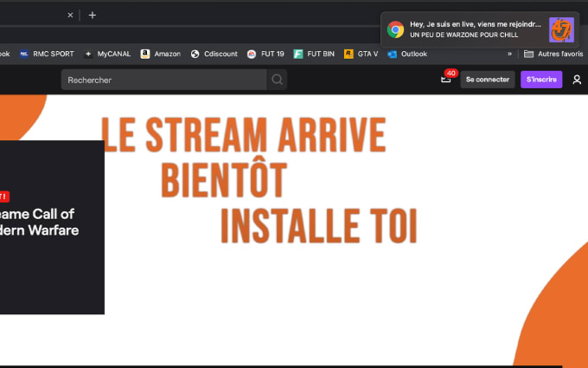Viewport: 588px width, 368px height.
Task: Click the Se connecter button
Action: 488,80
